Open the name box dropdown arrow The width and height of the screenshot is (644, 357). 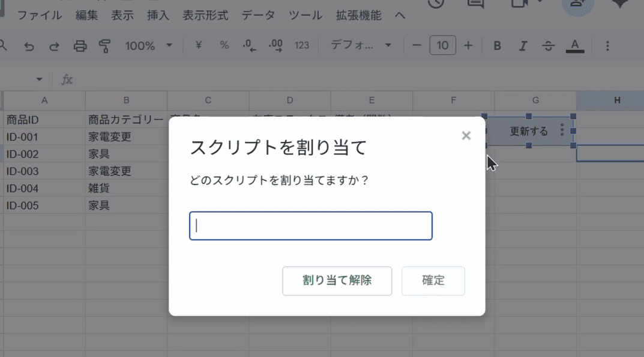40,79
